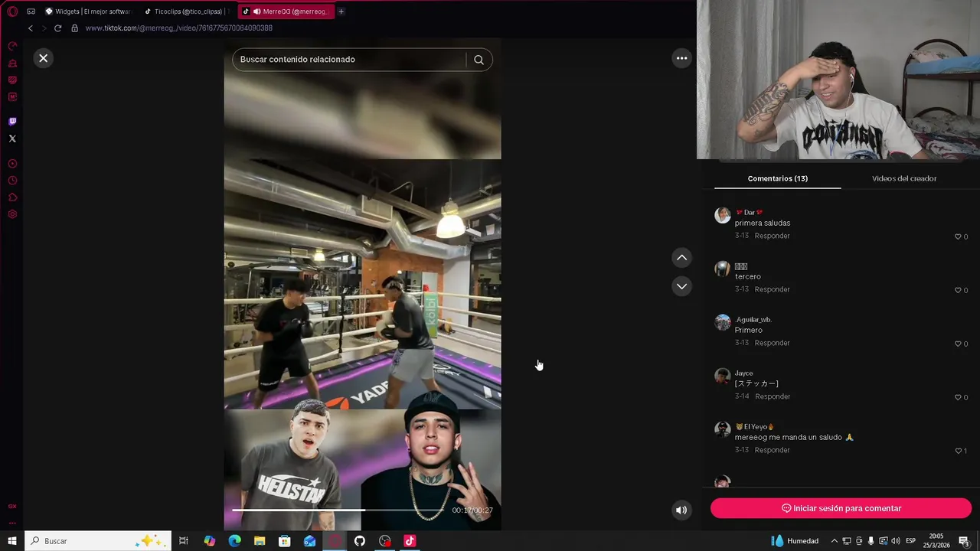The height and width of the screenshot is (551, 980).
Task: Go to next video with down arrow
Action: pyautogui.click(x=681, y=286)
